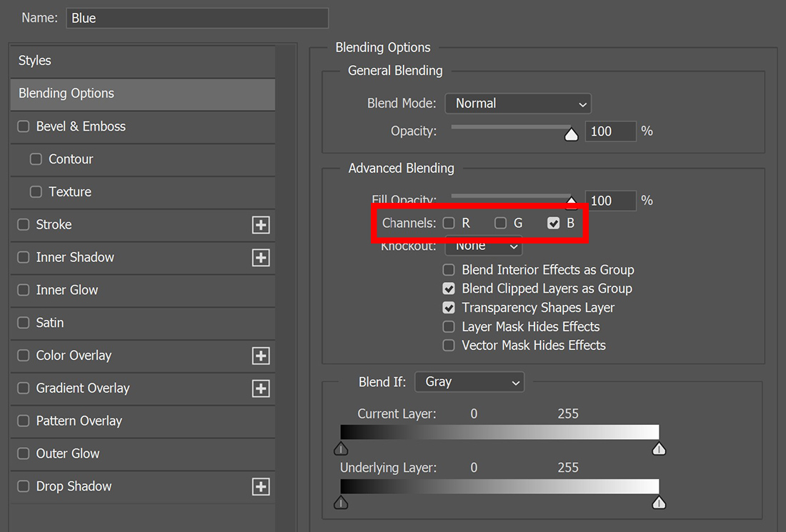Click Underlying Layer white slider handle
786x532 pixels.
[659, 503]
